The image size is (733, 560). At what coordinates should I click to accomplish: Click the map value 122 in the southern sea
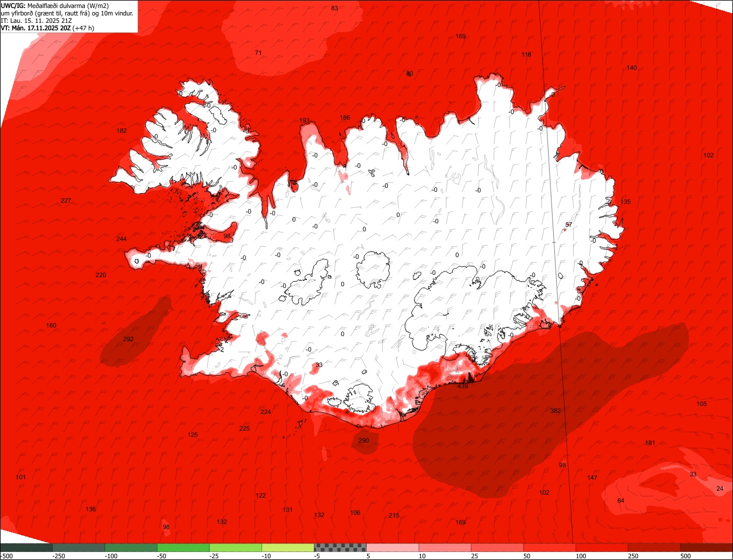coord(261,496)
